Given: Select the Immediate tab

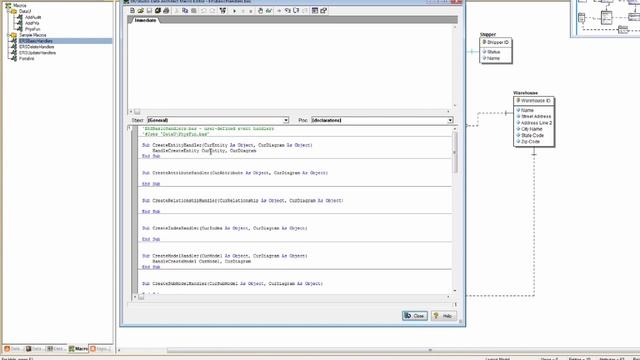Looking at the screenshot, I should point(145,20).
